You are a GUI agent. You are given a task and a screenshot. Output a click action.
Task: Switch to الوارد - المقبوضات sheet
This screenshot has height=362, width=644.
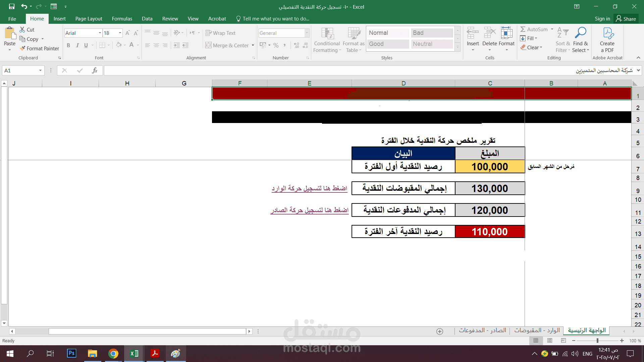pos(537,330)
